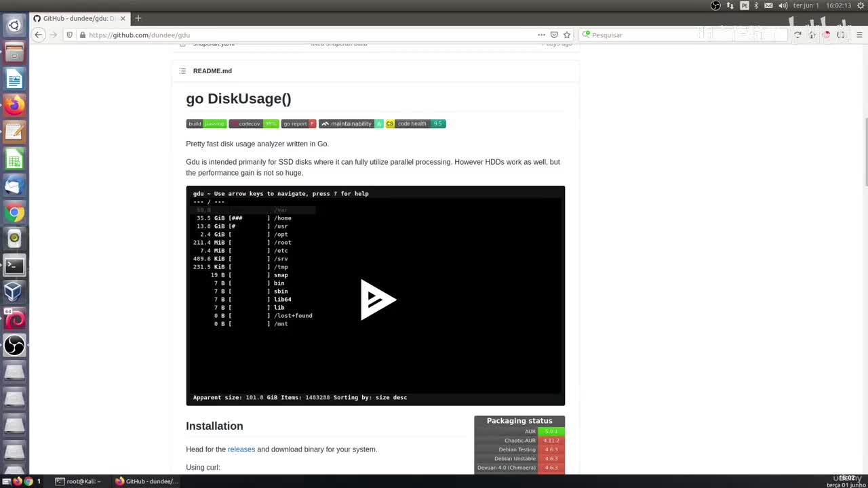Click the Chrome icon in bottom panel
Viewport: 868px width, 488px height.
coord(28,481)
